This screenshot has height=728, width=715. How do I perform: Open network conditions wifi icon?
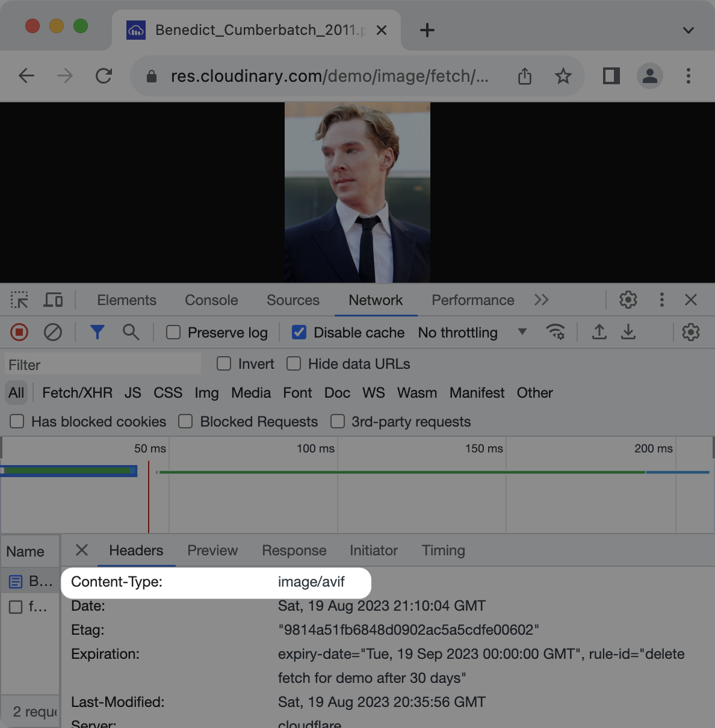555,332
